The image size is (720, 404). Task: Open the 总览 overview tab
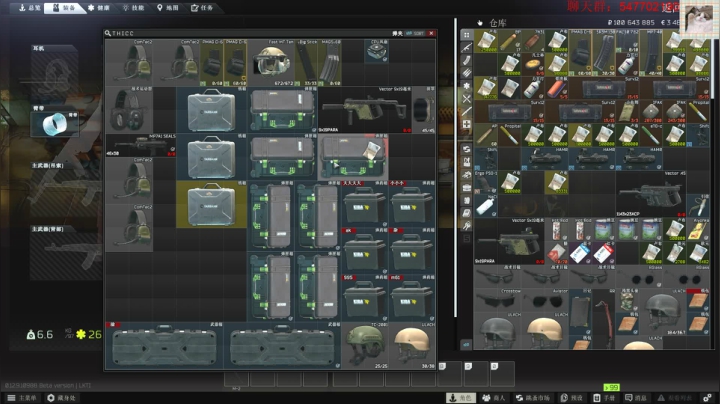[29, 8]
